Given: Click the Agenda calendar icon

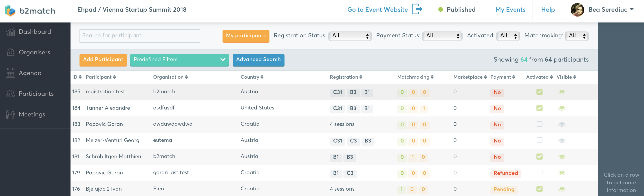Looking at the screenshot, I should (x=10, y=73).
